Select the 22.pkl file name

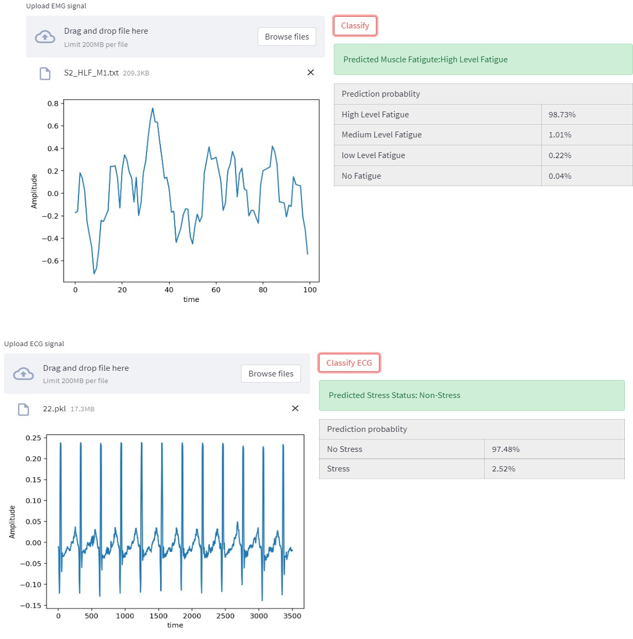[53, 409]
